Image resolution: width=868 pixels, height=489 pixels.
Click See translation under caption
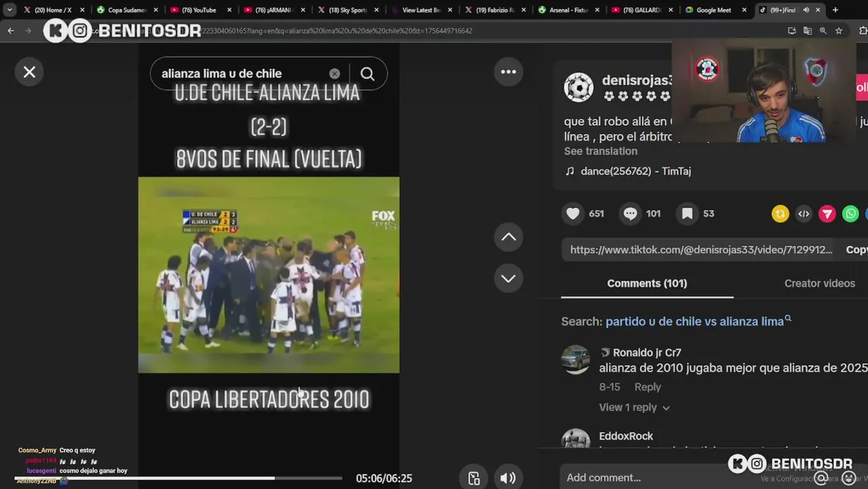click(x=601, y=151)
